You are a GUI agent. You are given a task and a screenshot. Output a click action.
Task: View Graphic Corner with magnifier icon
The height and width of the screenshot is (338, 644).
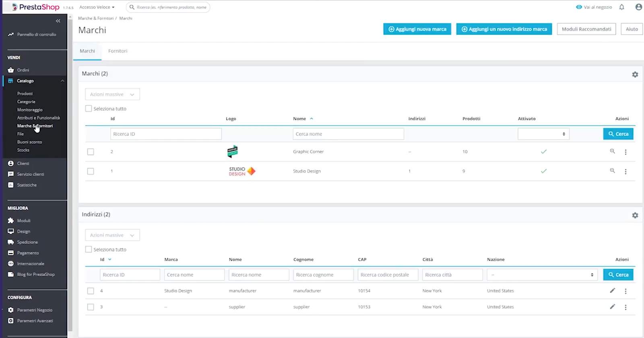pyautogui.click(x=612, y=151)
